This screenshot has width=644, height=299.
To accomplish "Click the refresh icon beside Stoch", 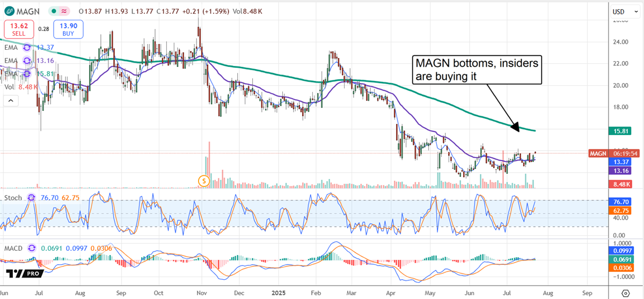I will click(31, 198).
